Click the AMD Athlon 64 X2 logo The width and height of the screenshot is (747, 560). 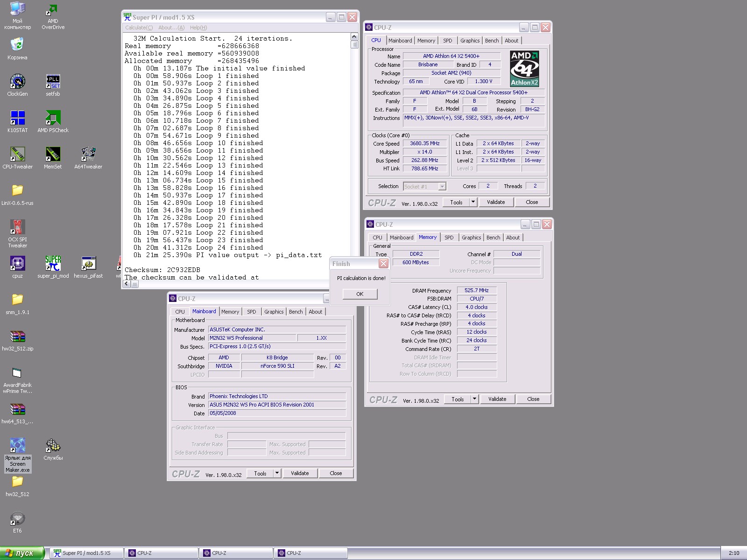[524, 69]
